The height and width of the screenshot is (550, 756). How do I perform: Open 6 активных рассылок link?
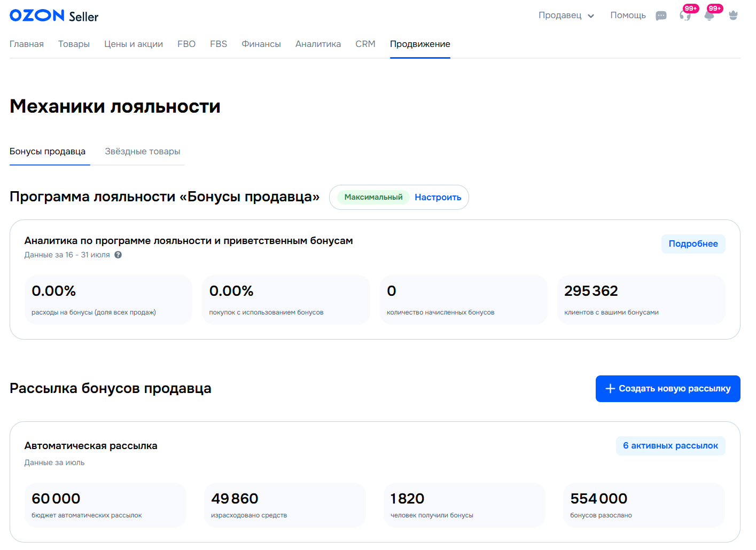(x=671, y=446)
